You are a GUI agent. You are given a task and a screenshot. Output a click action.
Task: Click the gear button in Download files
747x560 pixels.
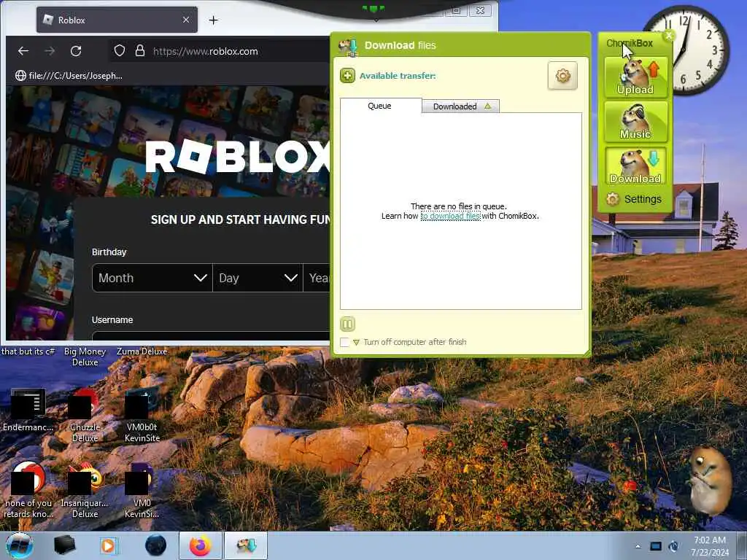tap(562, 76)
